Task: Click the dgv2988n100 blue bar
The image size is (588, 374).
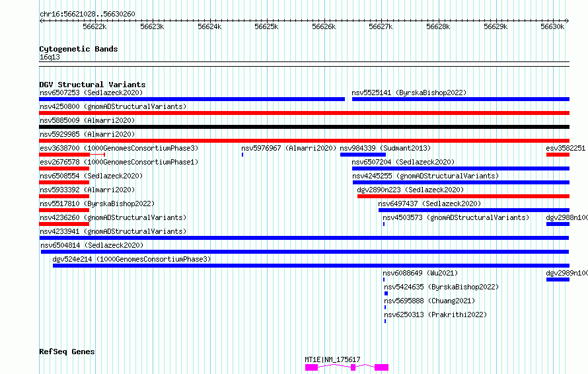Action: point(558,224)
